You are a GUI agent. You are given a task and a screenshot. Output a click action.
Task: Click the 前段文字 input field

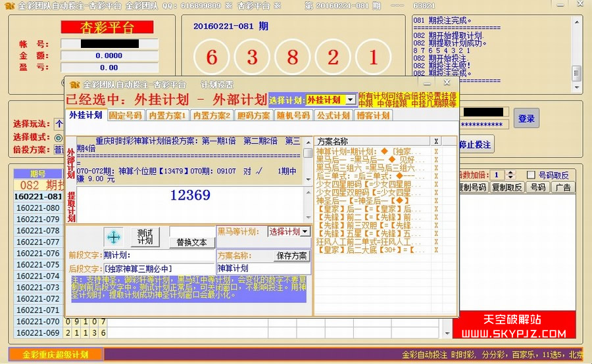(159, 256)
